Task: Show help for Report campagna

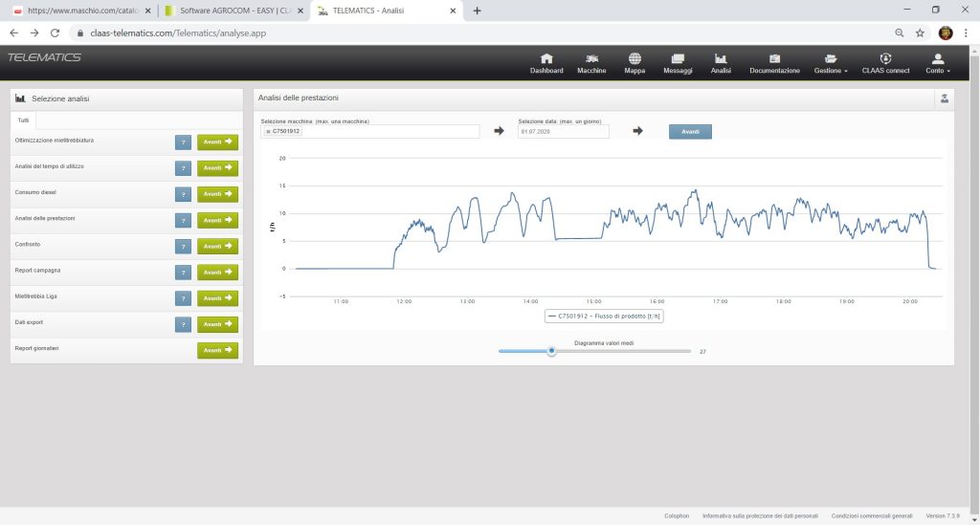Action: click(x=183, y=273)
